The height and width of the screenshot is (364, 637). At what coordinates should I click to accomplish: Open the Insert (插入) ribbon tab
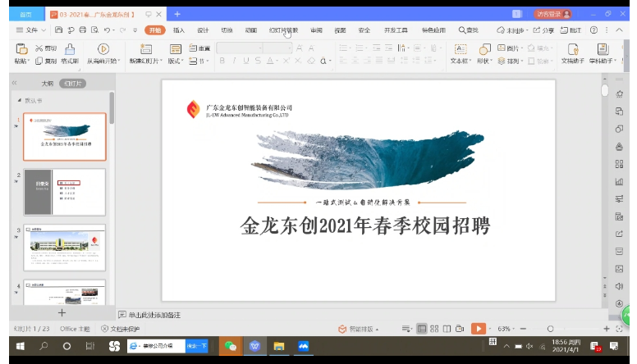pyautogui.click(x=178, y=30)
